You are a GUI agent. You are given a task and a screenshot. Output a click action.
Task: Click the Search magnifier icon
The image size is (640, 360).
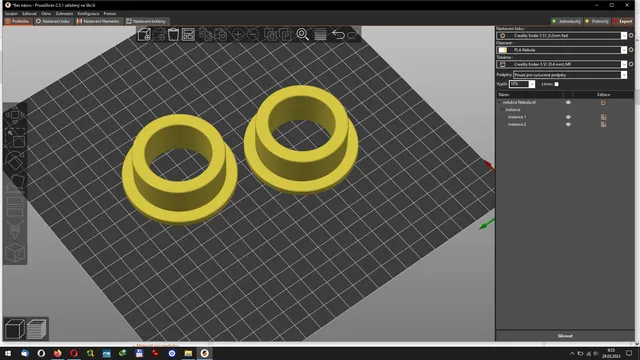pyautogui.click(x=302, y=35)
